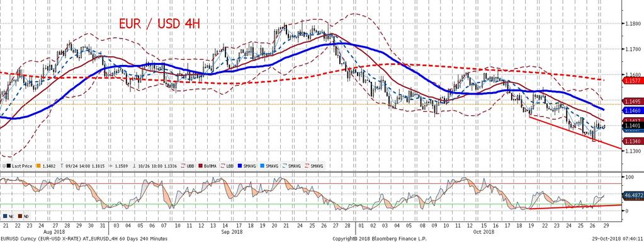Click the average marker 1.1589 in legend
The width and height of the screenshot is (644, 242).
118,166
